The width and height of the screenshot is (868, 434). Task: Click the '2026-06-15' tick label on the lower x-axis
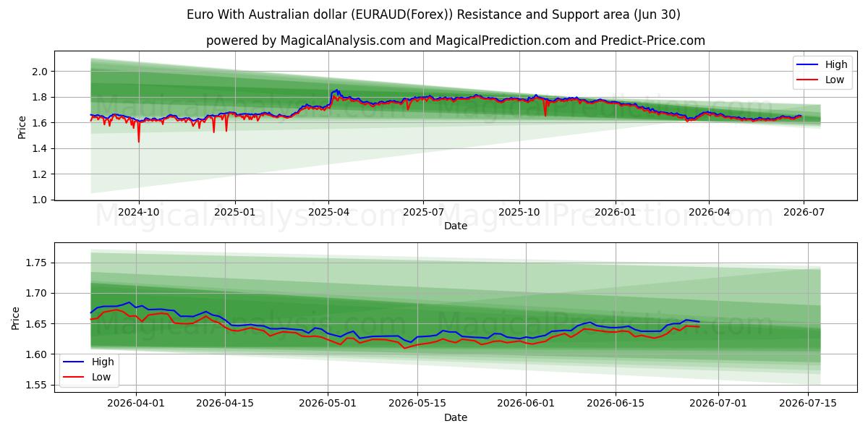616,404
